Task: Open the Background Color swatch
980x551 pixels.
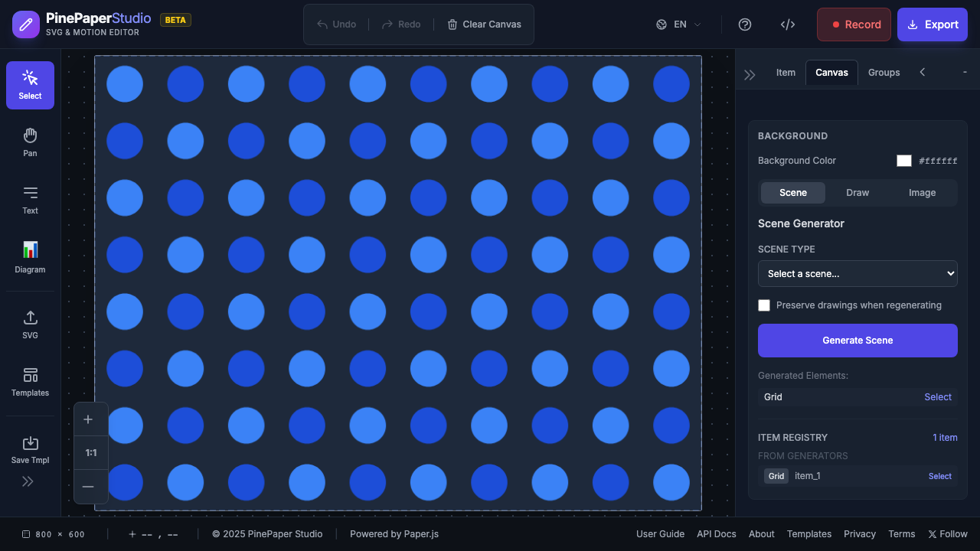Action: point(903,161)
